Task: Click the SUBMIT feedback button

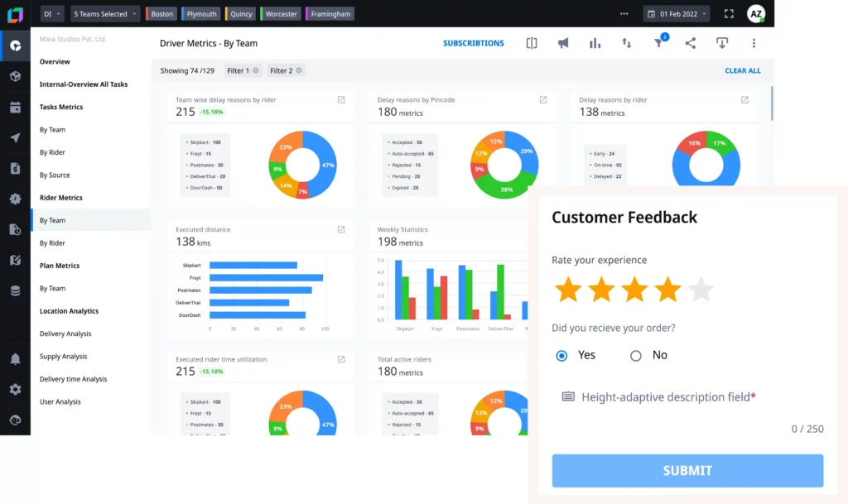Action: click(687, 470)
